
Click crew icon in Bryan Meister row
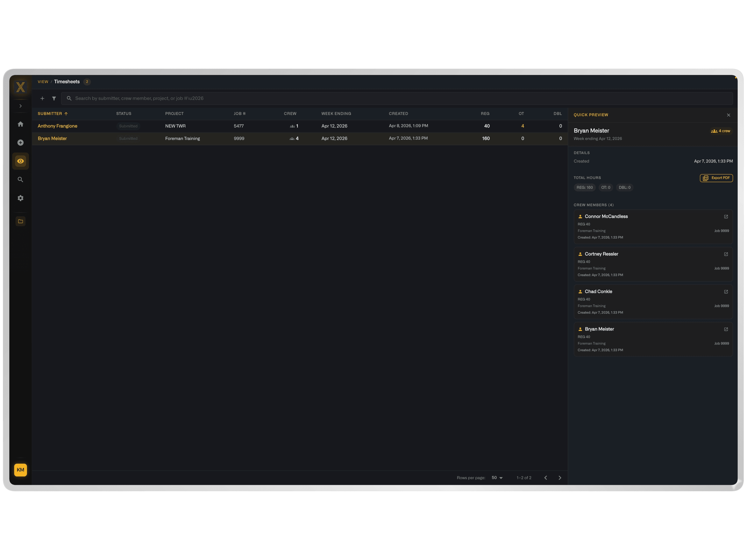[x=292, y=139]
